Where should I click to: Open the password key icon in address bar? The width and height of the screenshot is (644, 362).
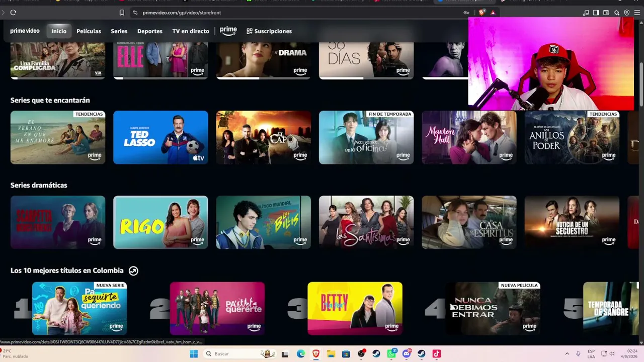click(x=466, y=13)
